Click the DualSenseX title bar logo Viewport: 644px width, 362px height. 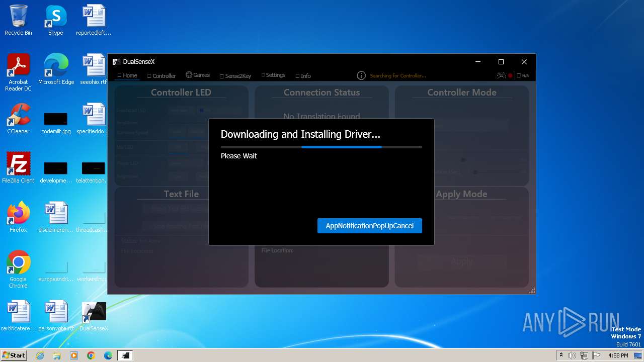(x=116, y=62)
